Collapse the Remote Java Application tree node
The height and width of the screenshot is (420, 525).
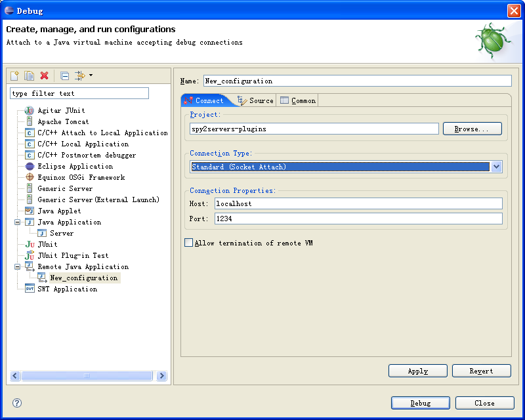point(18,267)
